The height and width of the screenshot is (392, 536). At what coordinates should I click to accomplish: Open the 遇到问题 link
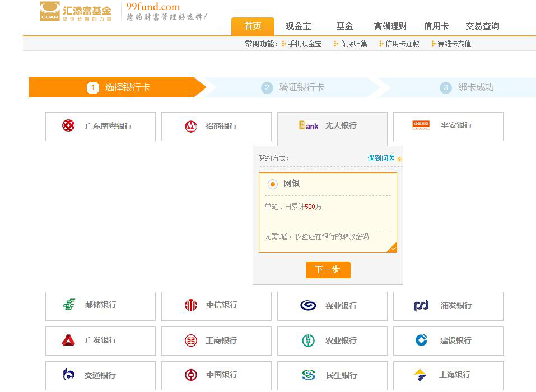[x=381, y=158]
